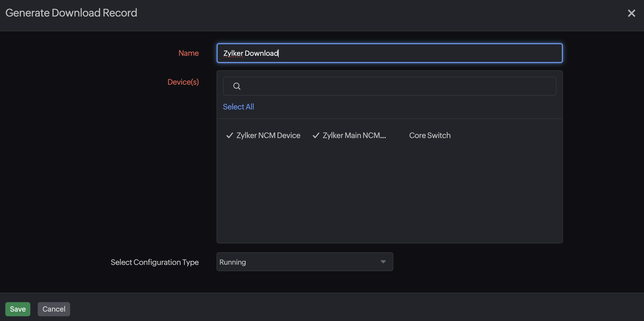Deselect the Zylker NCM Device entry
Viewport: 644px width, 321px height.
click(268, 135)
